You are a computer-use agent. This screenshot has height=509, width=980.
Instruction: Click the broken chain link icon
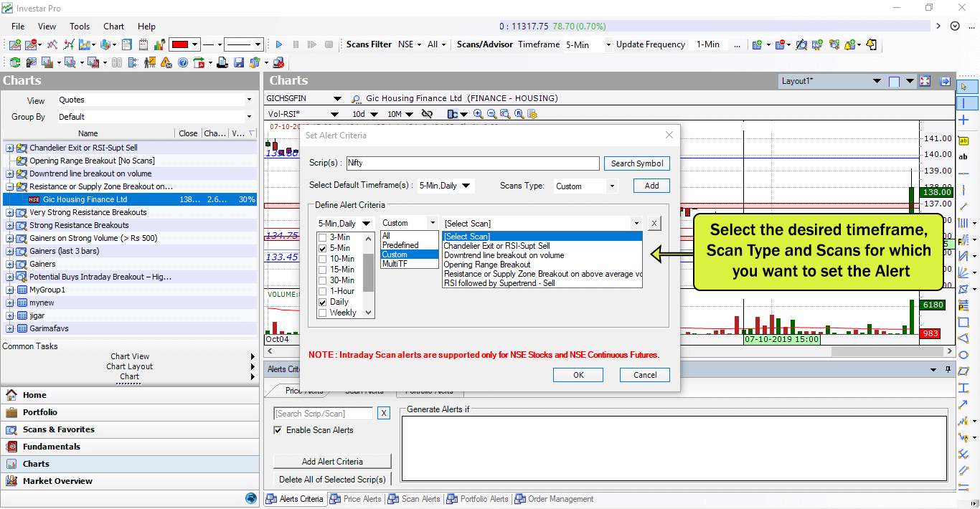(x=427, y=114)
